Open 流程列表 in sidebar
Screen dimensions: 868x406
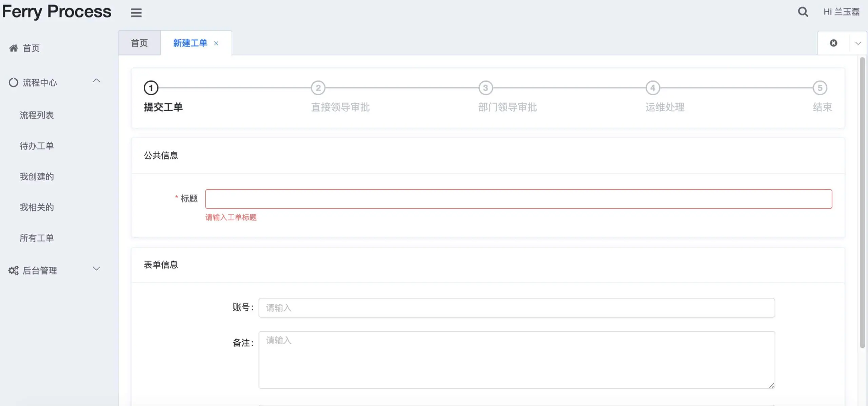pyautogui.click(x=37, y=115)
